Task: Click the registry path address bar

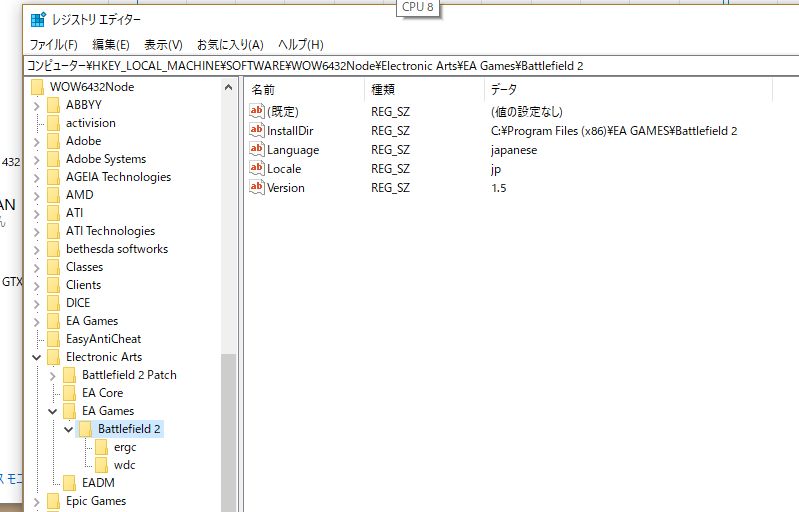Action: 412,66
